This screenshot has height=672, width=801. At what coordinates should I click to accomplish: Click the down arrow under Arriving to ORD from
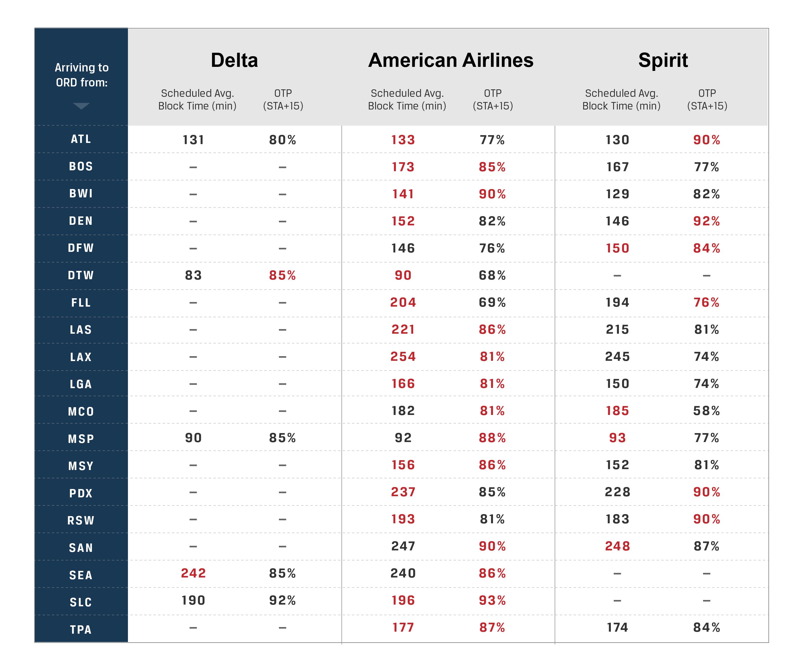pos(81,106)
